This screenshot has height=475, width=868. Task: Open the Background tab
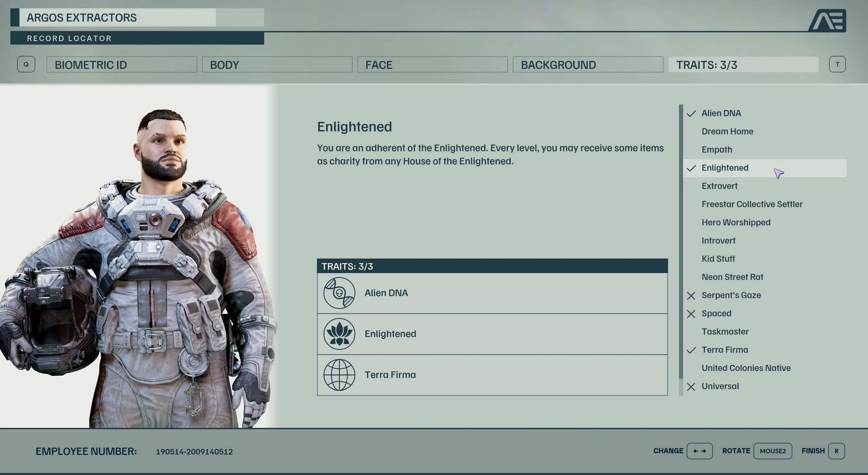tap(587, 65)
